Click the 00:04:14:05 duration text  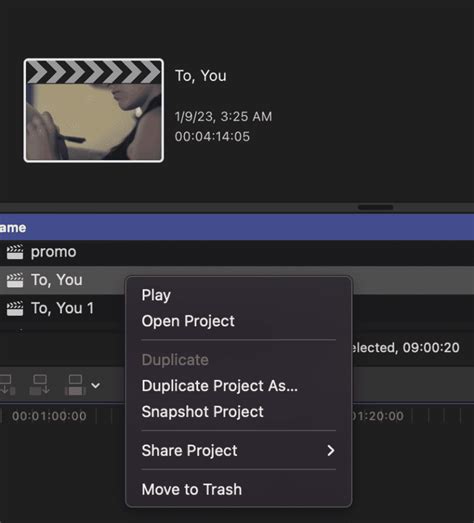tap(212, 137)
